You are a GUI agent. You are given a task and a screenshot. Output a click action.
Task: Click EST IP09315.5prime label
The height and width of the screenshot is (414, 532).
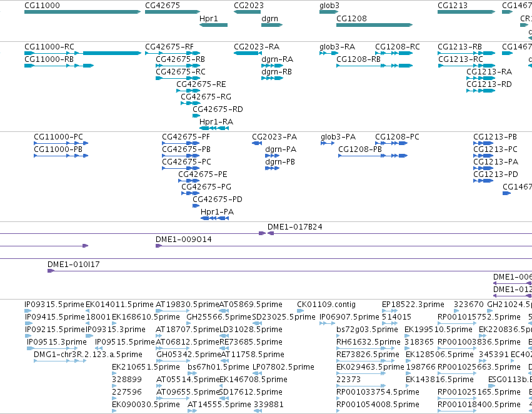tap(54, 305)
